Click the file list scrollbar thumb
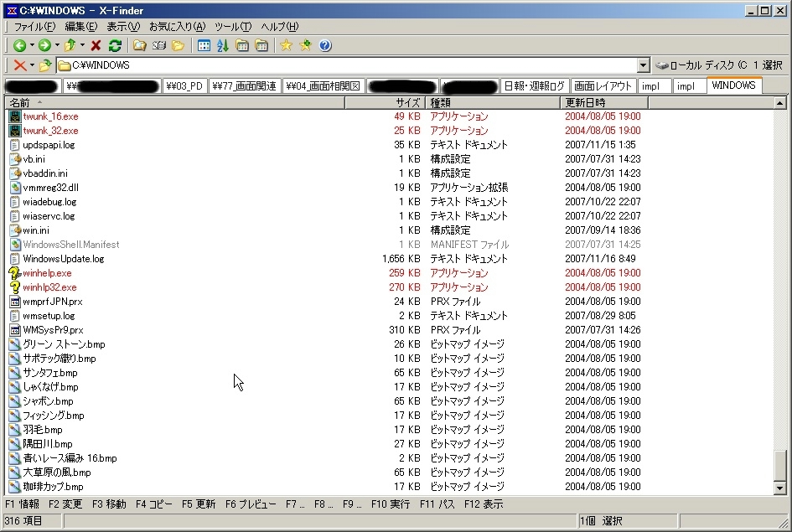The height and width of the screenshot is (532, 792). [x=779, y=467]
